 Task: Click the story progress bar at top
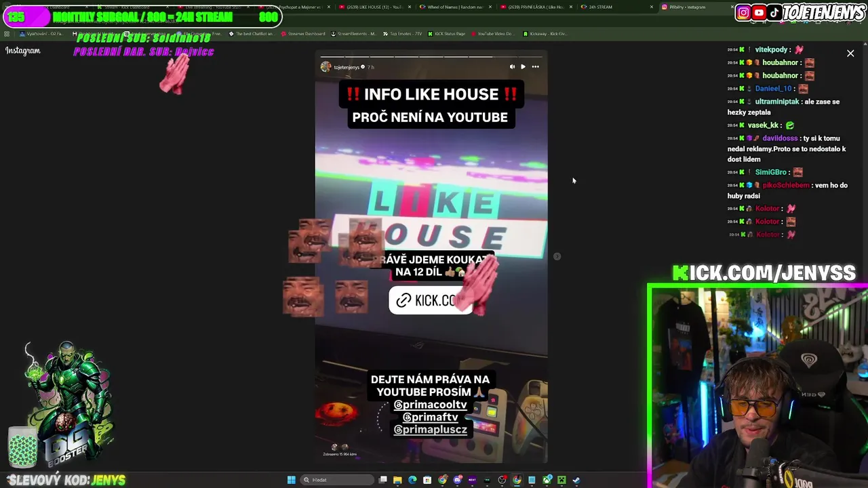431,57
